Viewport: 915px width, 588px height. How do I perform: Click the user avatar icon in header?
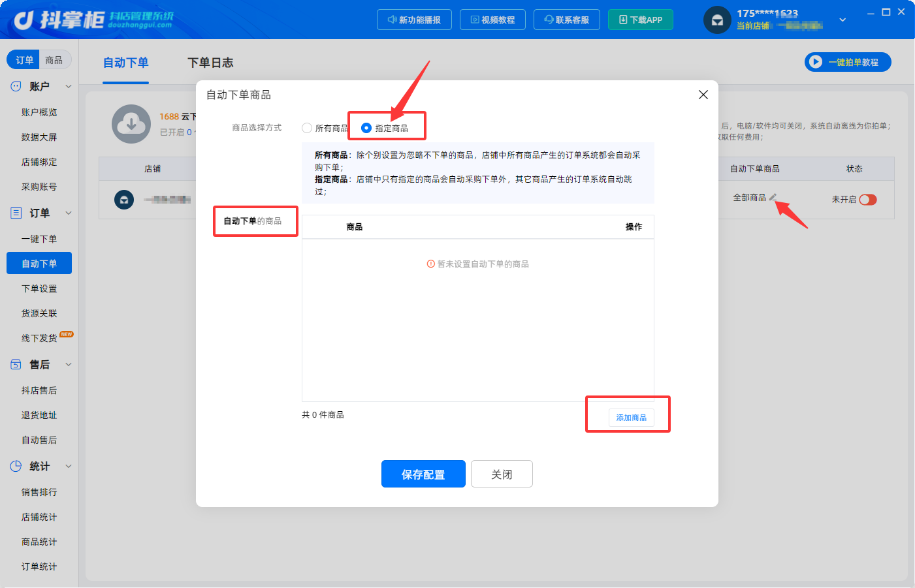717,20
